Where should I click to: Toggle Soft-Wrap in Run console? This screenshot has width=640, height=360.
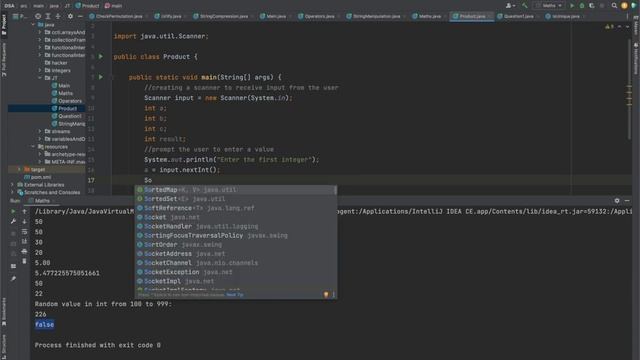coord(24,231)
